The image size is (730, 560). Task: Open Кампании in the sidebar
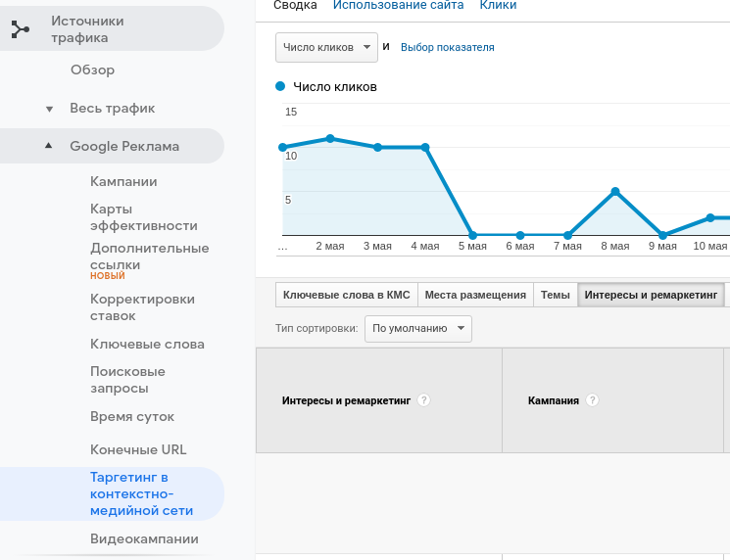coord(123,182)
